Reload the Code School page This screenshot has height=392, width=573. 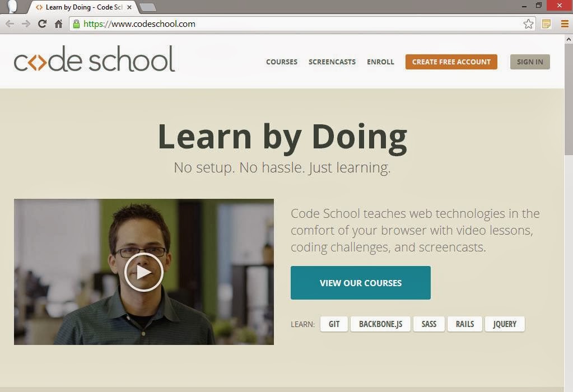click(41, 24)
